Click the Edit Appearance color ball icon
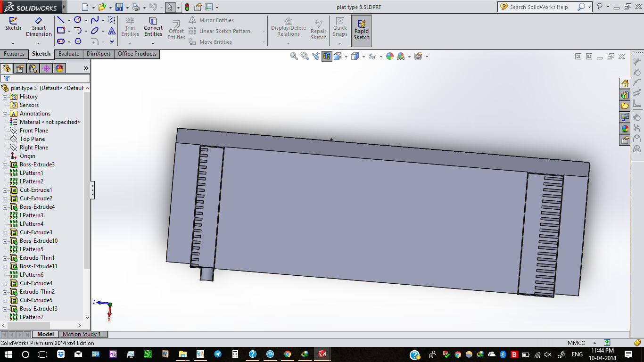This screenshot has width=644, height=362. pos(389,56)
